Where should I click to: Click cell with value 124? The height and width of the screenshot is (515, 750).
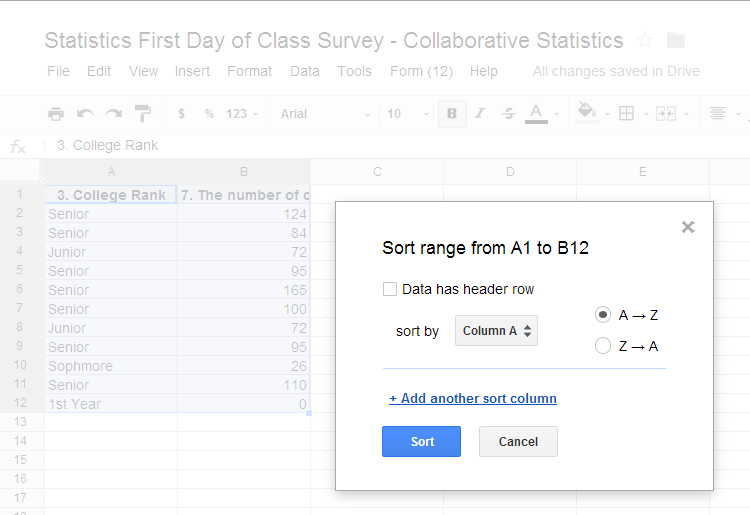[x=244, y=214]
